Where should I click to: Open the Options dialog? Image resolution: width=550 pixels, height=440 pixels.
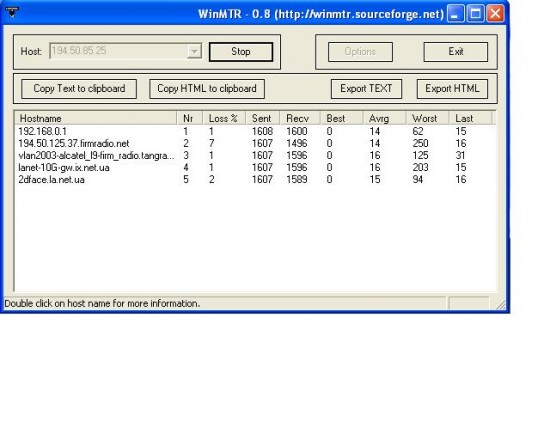(x=360, y=52)
